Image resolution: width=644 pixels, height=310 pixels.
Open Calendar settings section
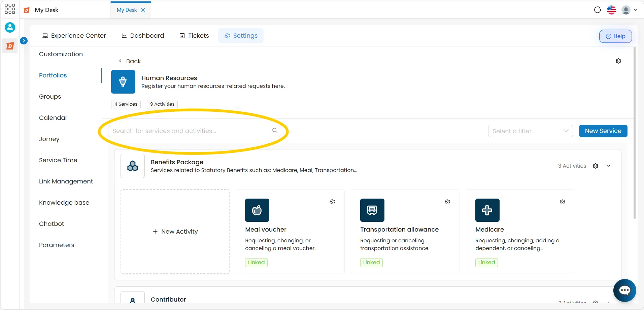(53, 118)
